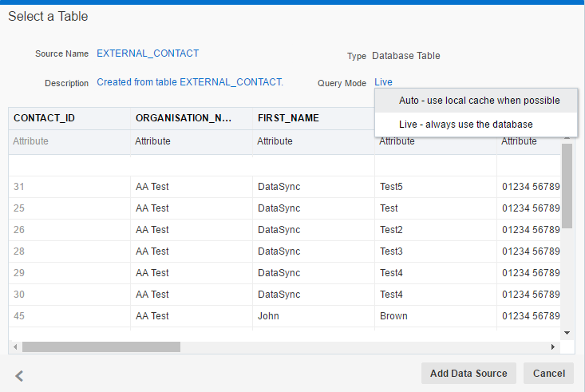Click the back arrow icon
585x392 pixels.
[19, 375]
